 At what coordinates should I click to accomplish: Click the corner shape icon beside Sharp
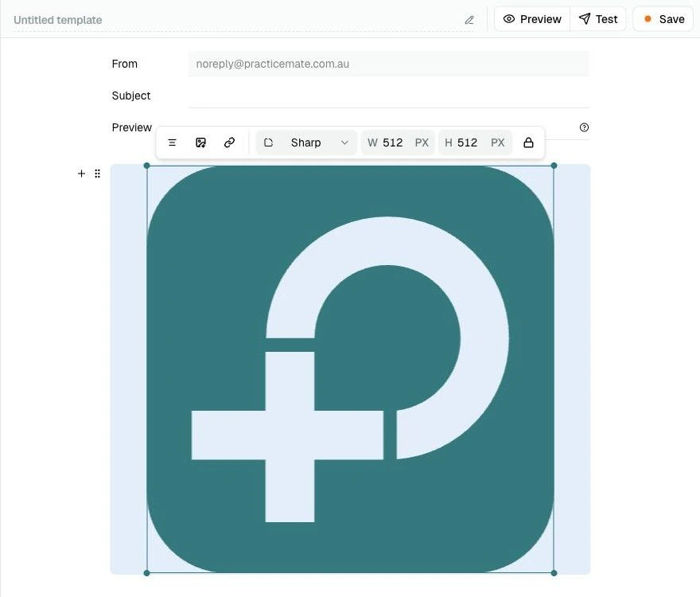(268, 142)
